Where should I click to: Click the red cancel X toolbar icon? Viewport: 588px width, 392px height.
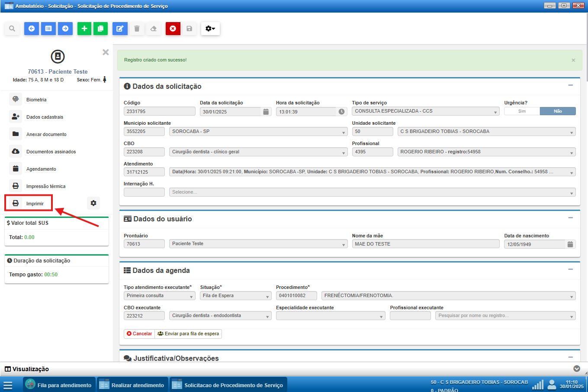click(173, 29)
